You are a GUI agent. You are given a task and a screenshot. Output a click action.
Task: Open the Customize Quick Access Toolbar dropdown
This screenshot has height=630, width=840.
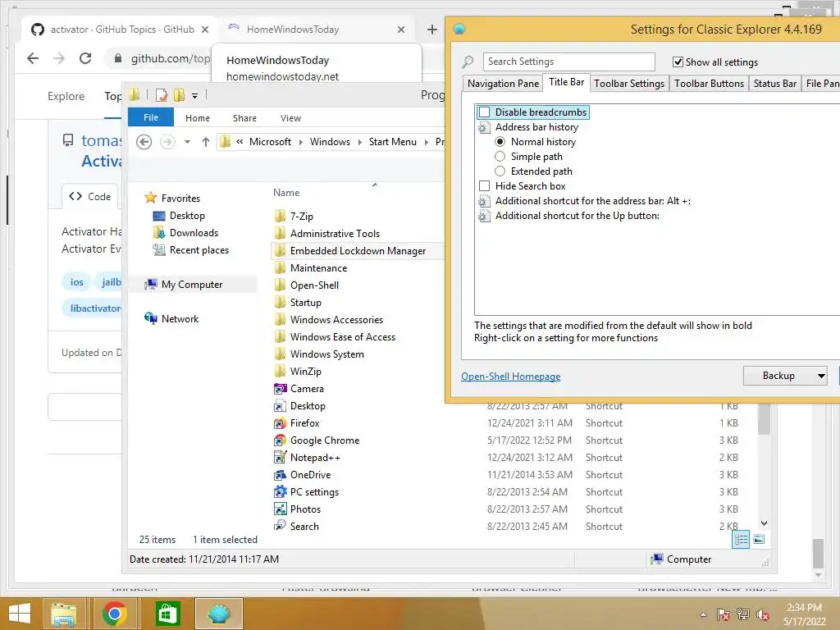[x=194, y=96]
